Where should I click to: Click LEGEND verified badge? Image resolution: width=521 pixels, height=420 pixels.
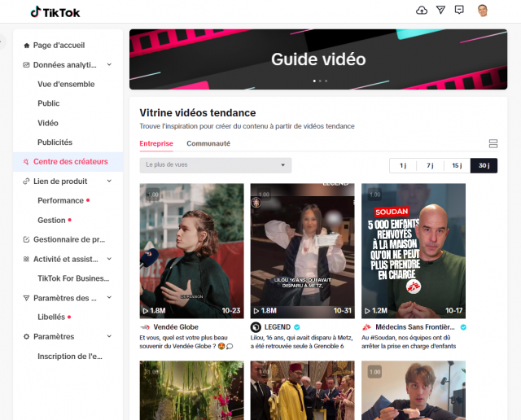coord(296,327)
